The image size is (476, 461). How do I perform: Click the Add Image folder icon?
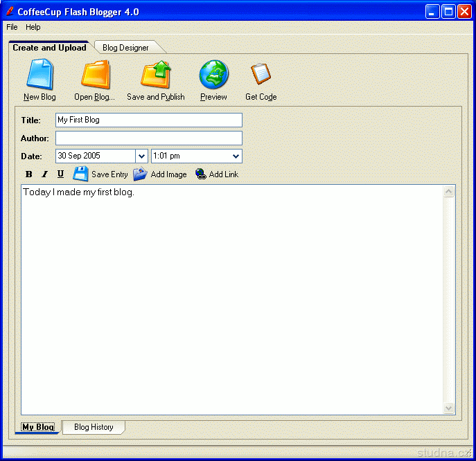tap(140, 174)
